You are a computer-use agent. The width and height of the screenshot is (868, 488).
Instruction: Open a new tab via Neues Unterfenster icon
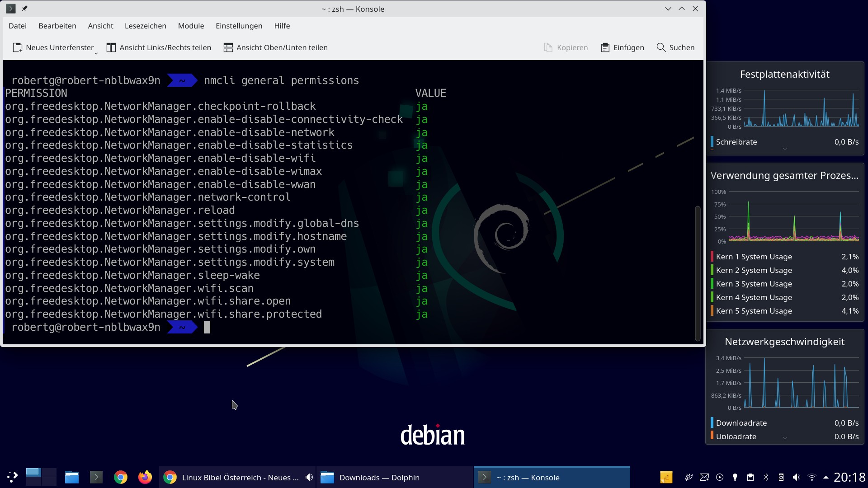tap(18, 47)
